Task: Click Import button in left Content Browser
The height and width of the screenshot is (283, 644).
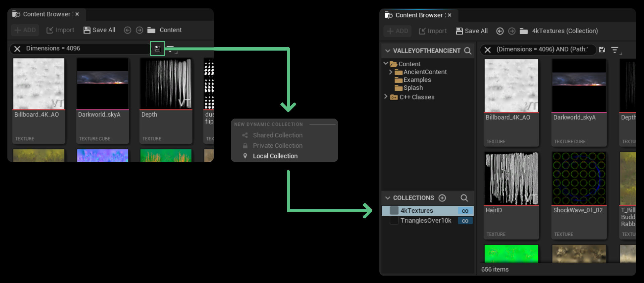Action: click(x=60, y=30)
